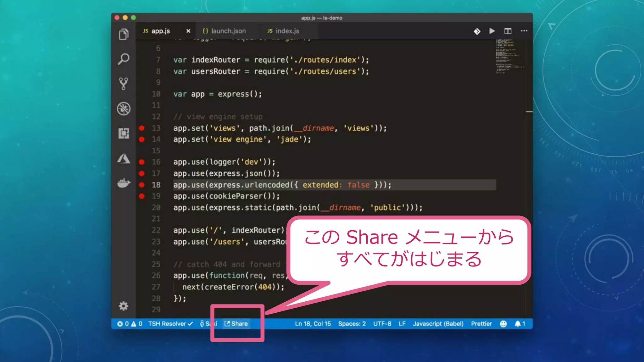Click the run play button in editor toolbar
This screenshot has height=362, width=644.
[x=492, y=31]
